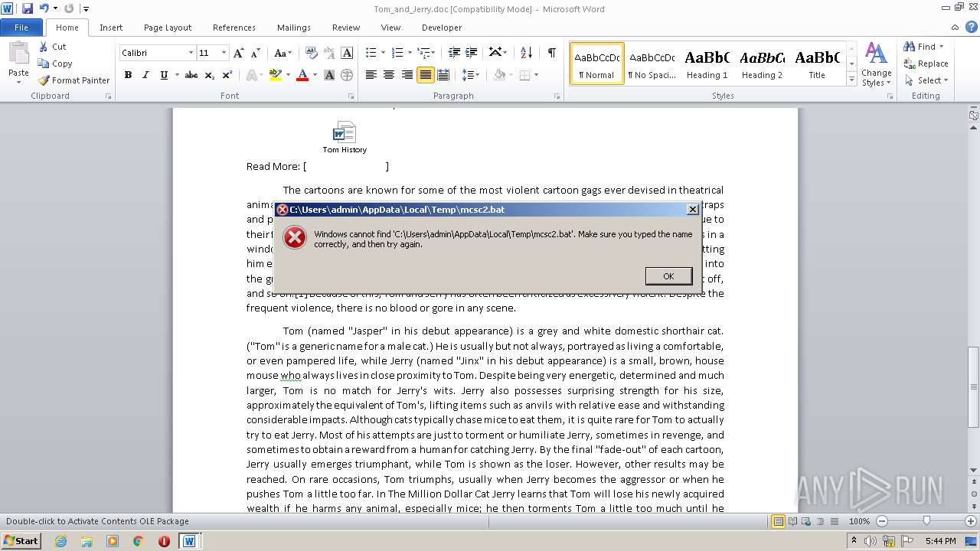Open Line Spacing dropdown
980x551 pixels.
tap(471, 75)
